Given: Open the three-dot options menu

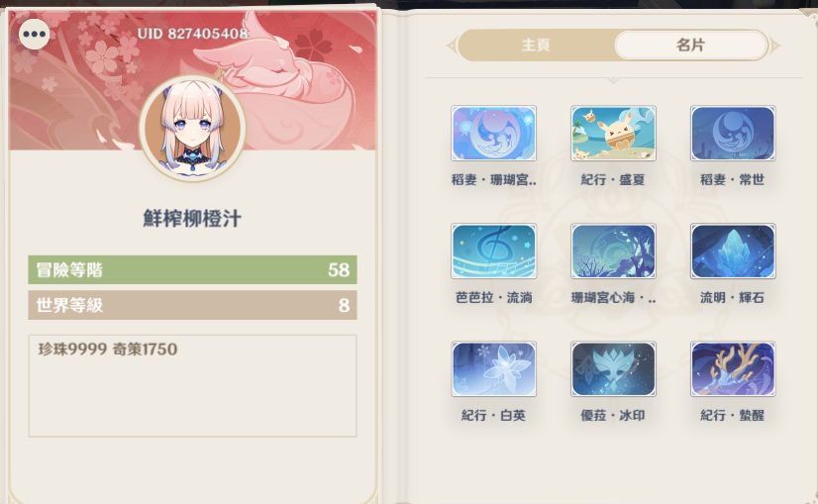Looking at the screenshot, I should point(35,35).
